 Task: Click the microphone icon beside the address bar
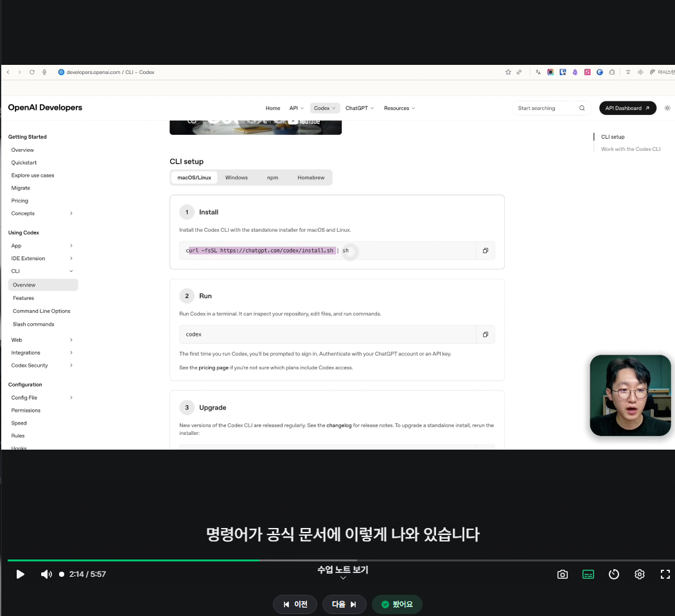44,73
